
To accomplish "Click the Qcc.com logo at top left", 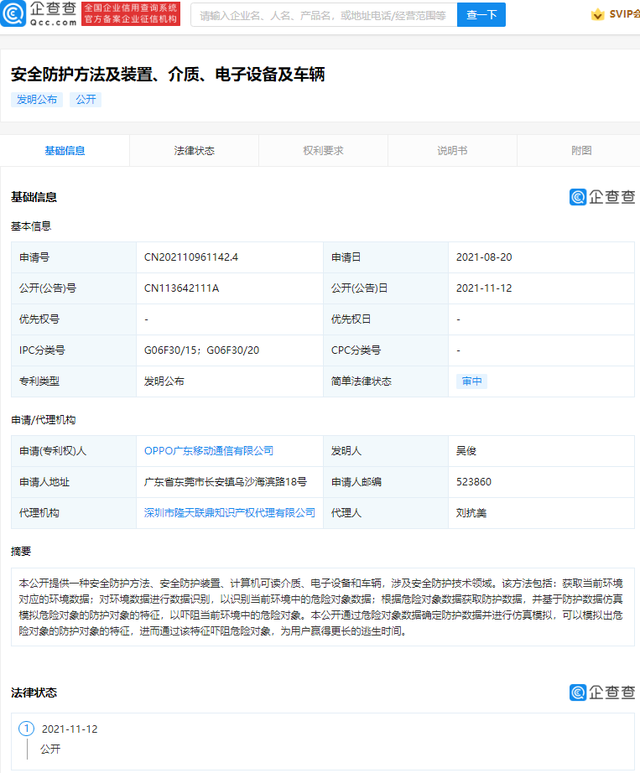I will click(x=40, y=14).
